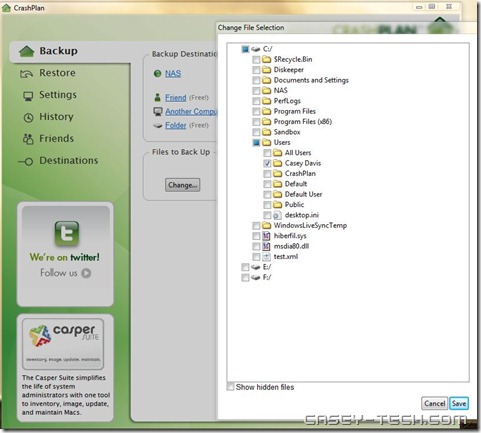Uncheck the Casey Davis folder checkbox

[x=267, y=163]
